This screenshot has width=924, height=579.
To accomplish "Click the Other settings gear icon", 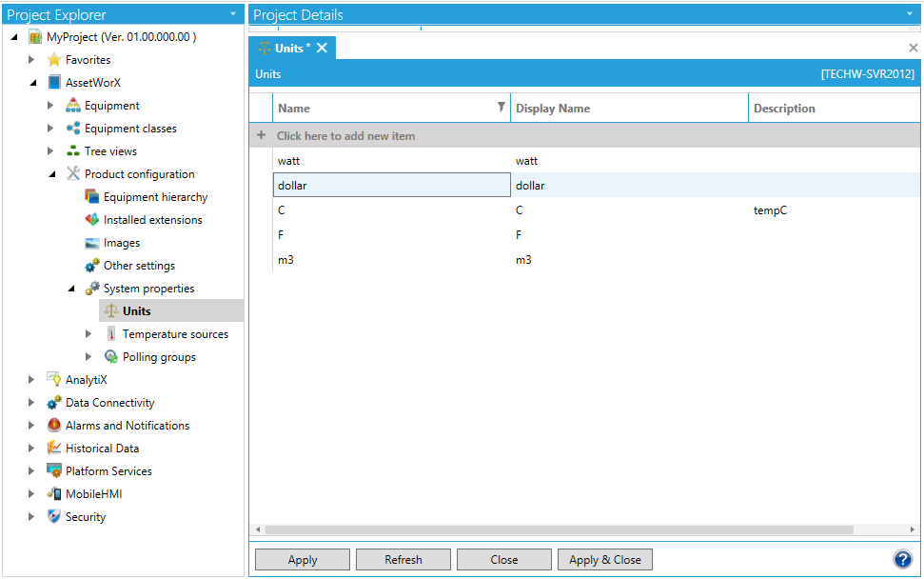I will pyautogui.click(x=92, y=266).
